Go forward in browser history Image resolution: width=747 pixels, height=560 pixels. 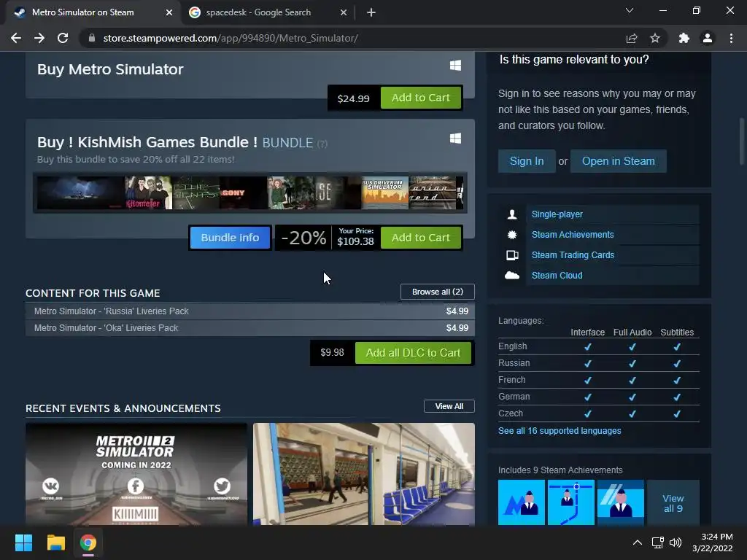tap(39, 38)
